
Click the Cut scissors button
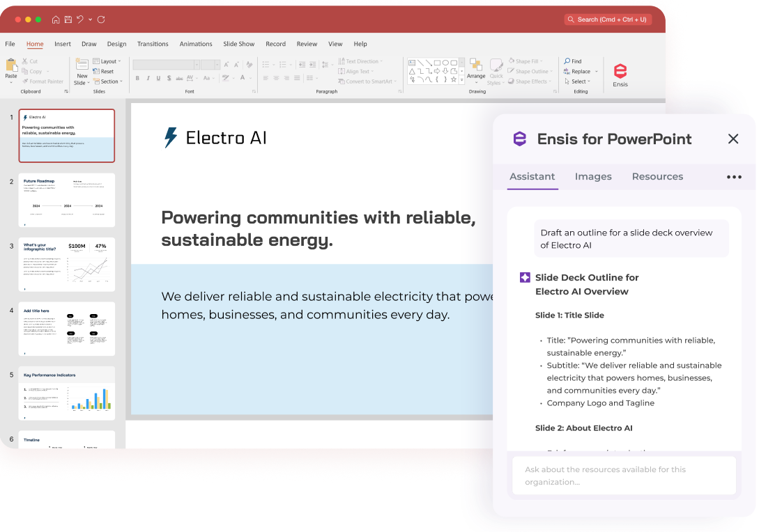29,61
